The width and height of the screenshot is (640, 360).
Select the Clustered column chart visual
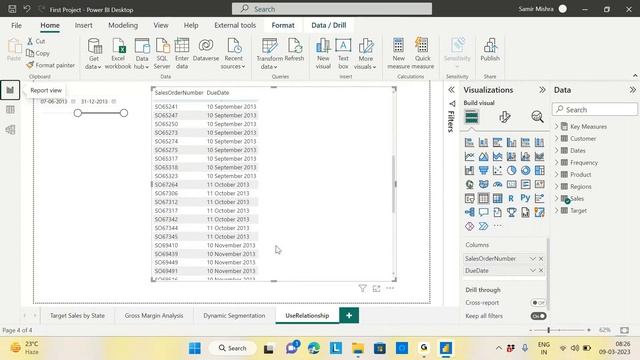(511, 142)
